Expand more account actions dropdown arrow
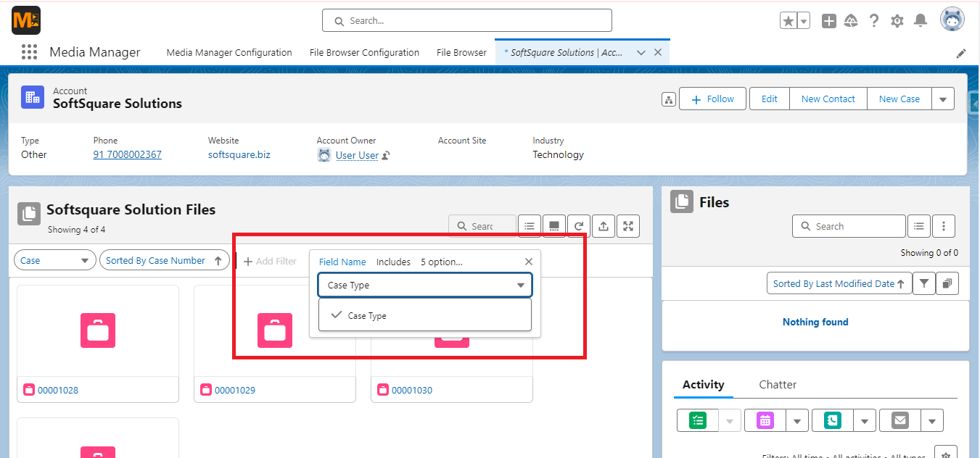Viewport: 980px width, 458px height. point(943,99)
